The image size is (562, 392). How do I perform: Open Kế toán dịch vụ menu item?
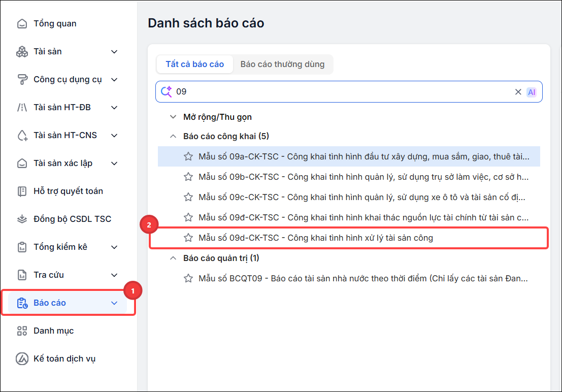tap(68, 358)
